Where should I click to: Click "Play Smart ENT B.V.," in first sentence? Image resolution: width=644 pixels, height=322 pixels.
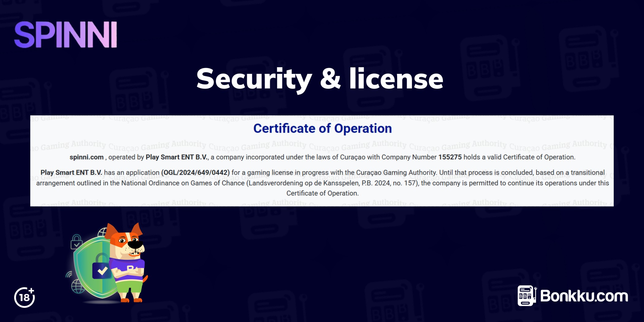(x=177, y=157)
